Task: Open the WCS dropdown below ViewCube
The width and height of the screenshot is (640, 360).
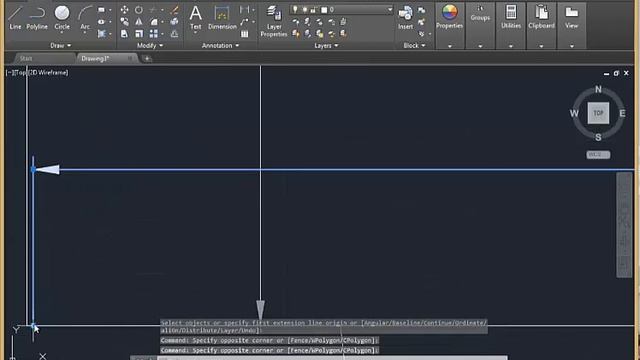Action: pos(598,155)
